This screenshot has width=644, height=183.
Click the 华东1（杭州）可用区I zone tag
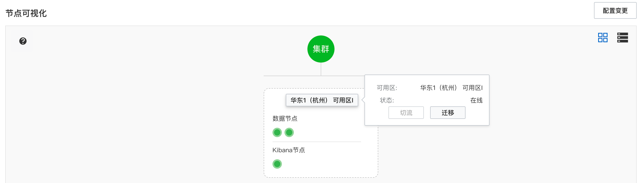coord(322,100)
